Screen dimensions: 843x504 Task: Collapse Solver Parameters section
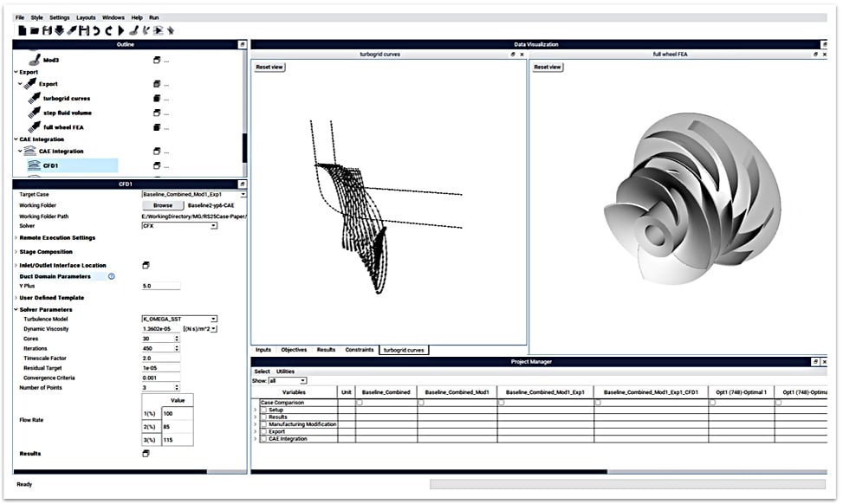(x=16, y=309)
